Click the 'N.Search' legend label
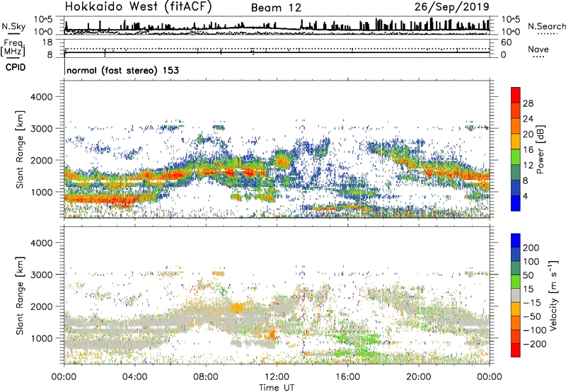 pyautogui.click(x=546, y=26)
